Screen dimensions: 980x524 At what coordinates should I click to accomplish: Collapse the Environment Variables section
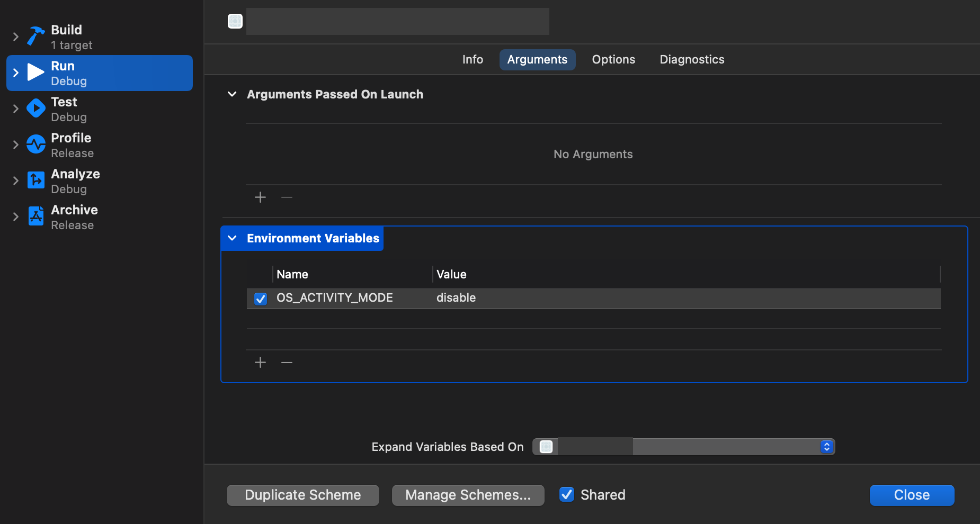(232, 238)
